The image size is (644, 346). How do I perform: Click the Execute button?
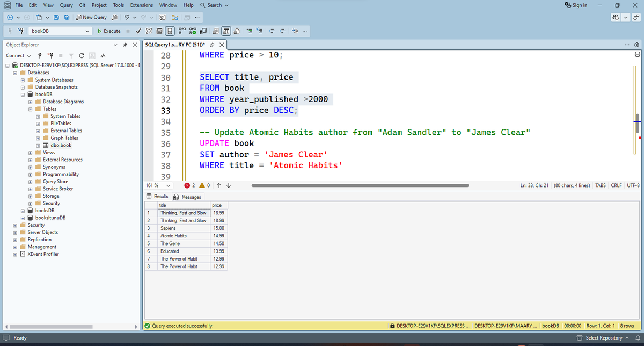108,31
